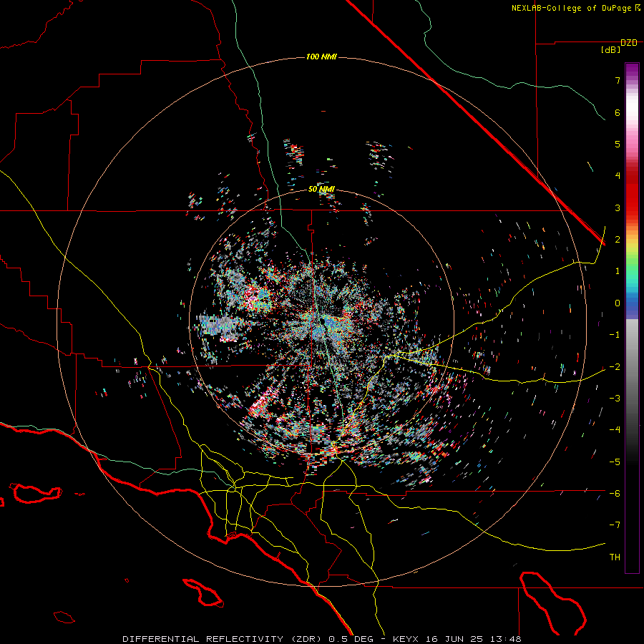Click the scale value 3
Viewport: 644px width, 644px height.
coord(618,208)
